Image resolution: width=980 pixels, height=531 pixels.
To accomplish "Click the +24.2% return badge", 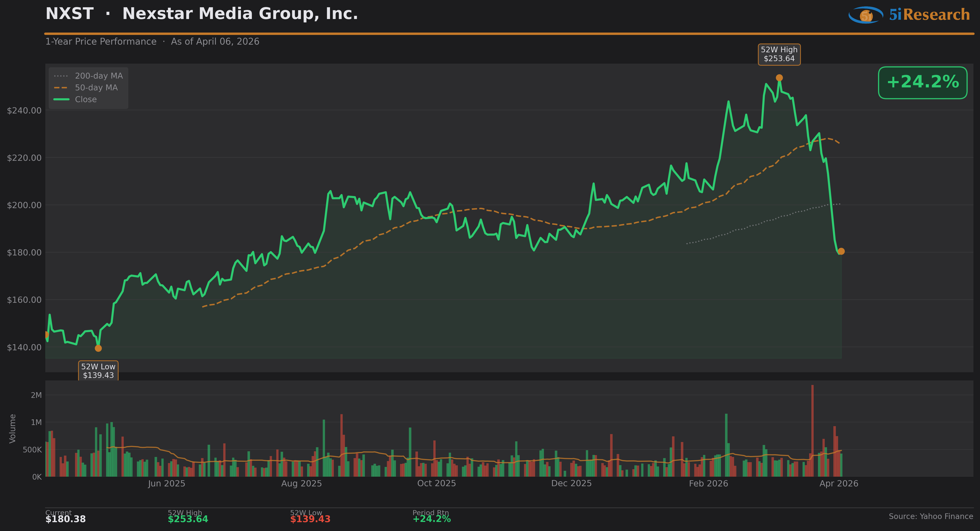I will click(923, 82).
